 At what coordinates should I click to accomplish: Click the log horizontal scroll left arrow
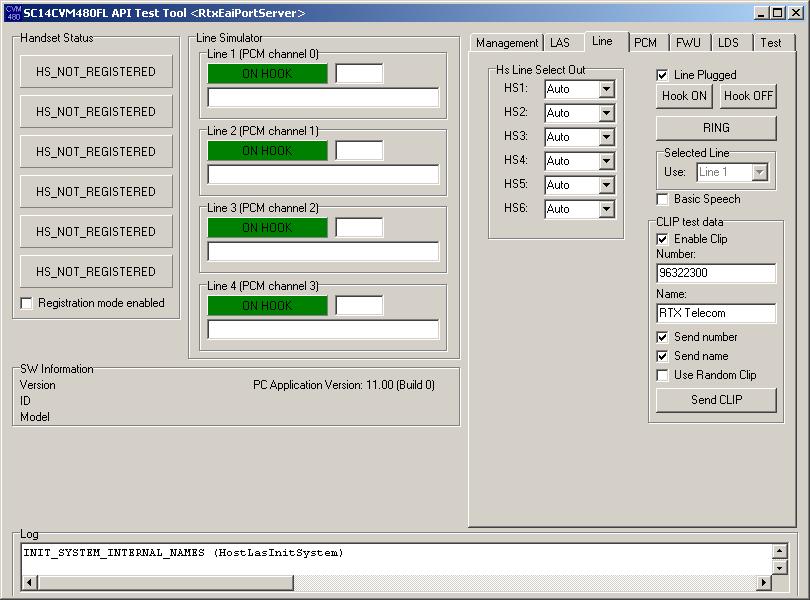pos(29,582)
